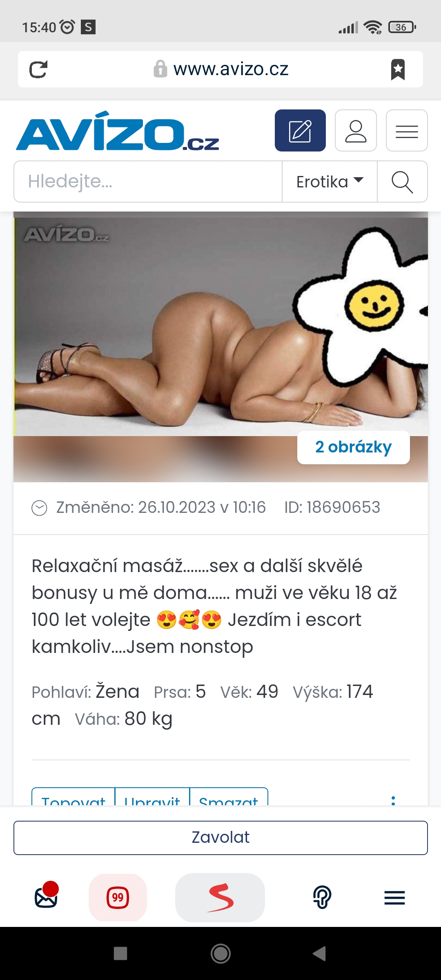The height and width of the screenshot is (980, 441).
Task: Open the 2 obrázky gallery button
Action: (x=354, y=447)
